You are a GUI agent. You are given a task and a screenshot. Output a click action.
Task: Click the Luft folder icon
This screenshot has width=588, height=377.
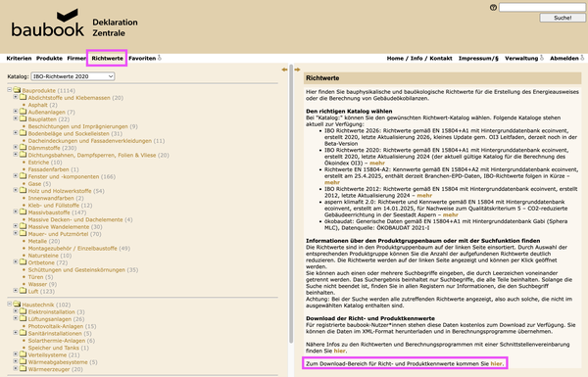coord(23,291)
